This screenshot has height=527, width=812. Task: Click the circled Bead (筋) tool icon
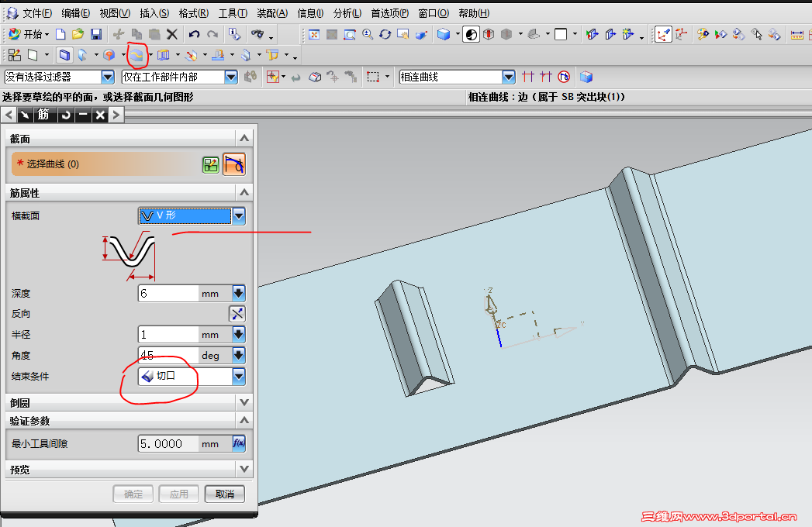[x=136, y=54]
